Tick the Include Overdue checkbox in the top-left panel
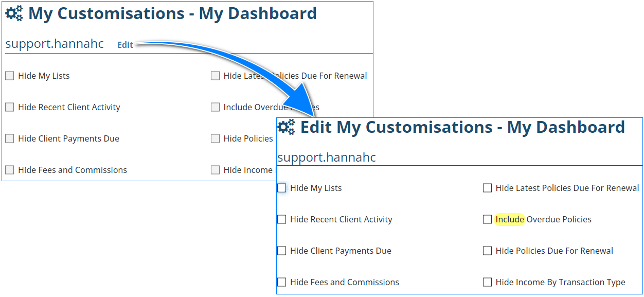Image resolution: width=644 pixels, height=297 pixels. tap(216, 108)
